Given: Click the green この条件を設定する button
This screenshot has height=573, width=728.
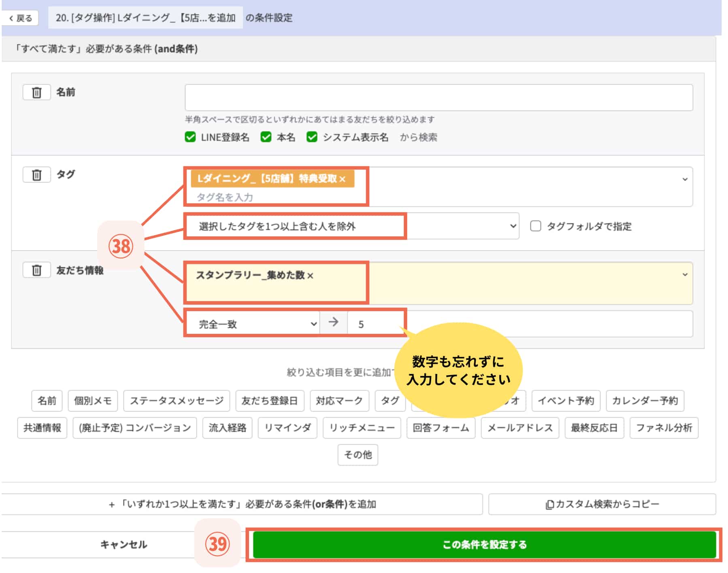Looking at the screenshot, I should tap(484, 545).
